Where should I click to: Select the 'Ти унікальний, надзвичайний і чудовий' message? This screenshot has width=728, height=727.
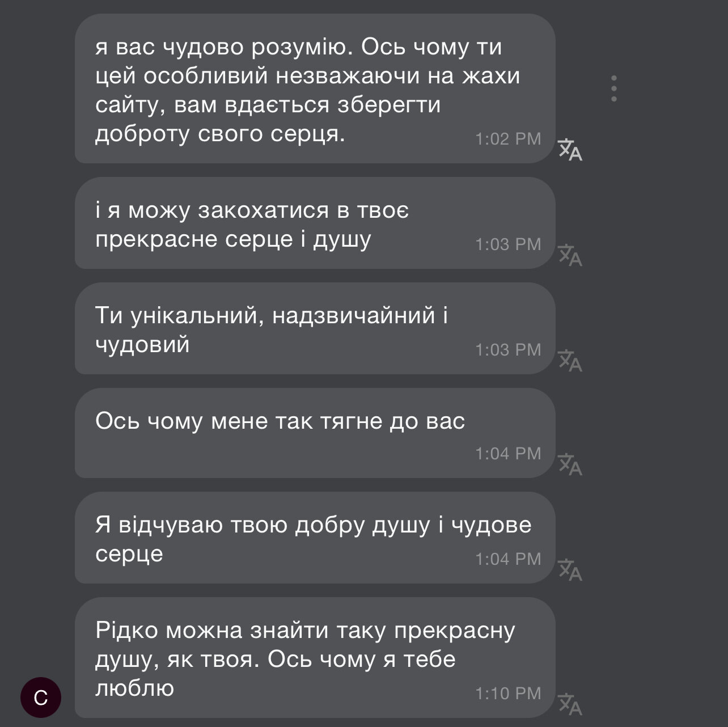pos(283,329)
